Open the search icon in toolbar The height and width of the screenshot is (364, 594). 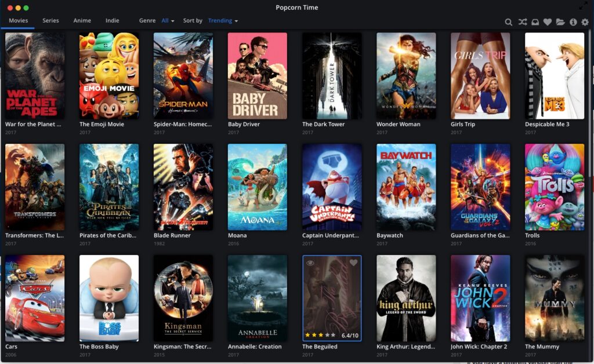(x=509, y=22)
